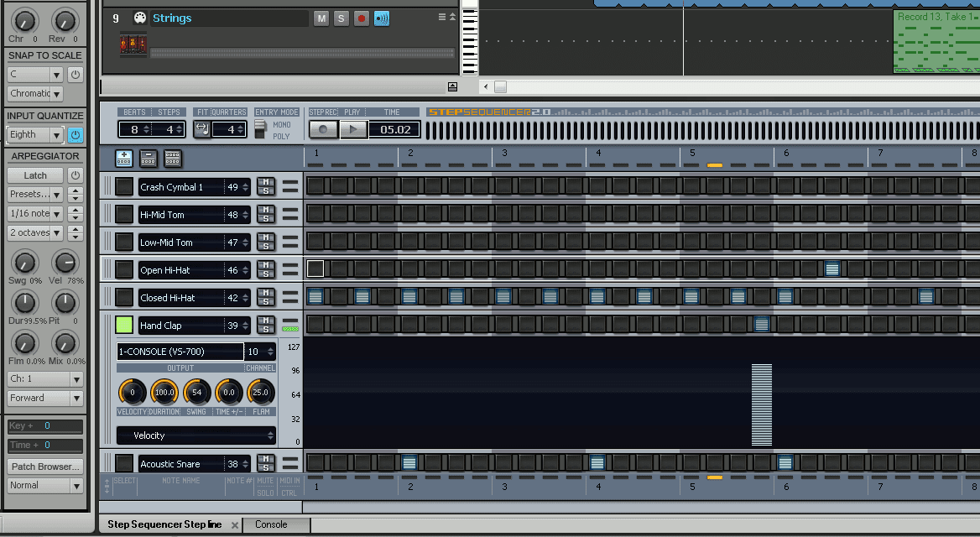This screenshot has width=980, height=537.
Task: Click the Hand Clap Velocity knob
Action: [132, 393]
